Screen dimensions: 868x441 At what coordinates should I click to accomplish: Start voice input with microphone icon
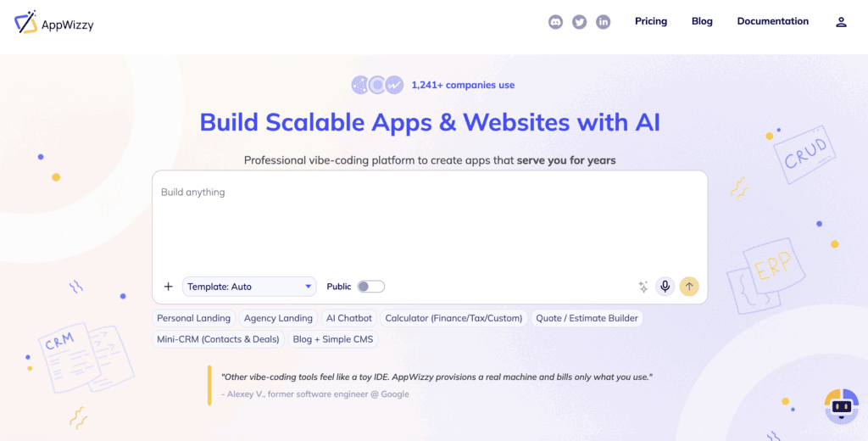pyautogui.click(x=665, y=287)
